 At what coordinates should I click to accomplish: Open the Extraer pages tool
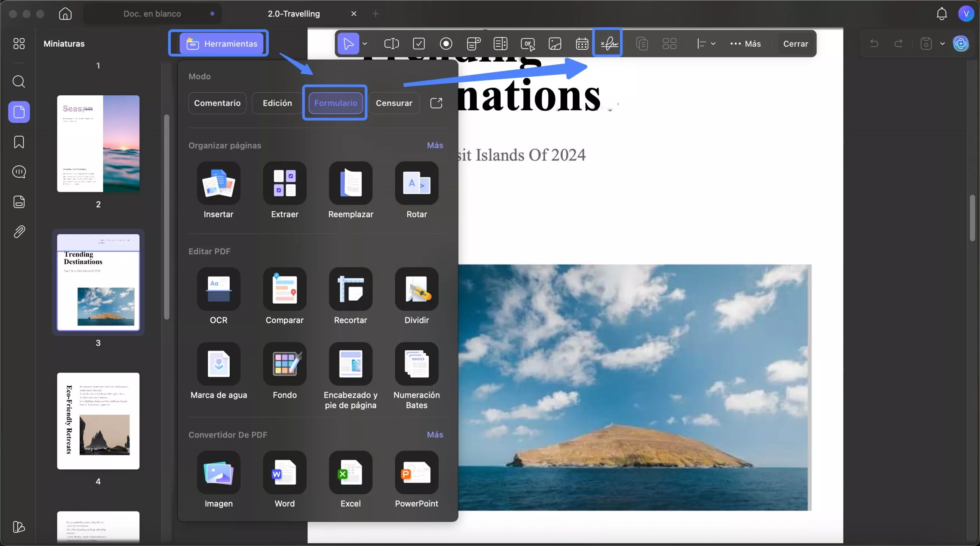click(284, 190)
